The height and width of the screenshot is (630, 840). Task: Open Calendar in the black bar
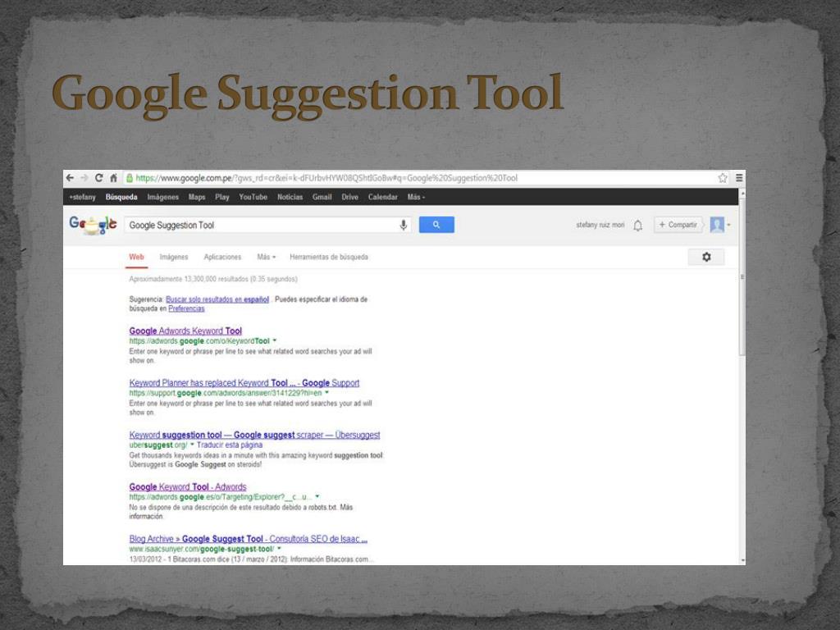(382, 197)
